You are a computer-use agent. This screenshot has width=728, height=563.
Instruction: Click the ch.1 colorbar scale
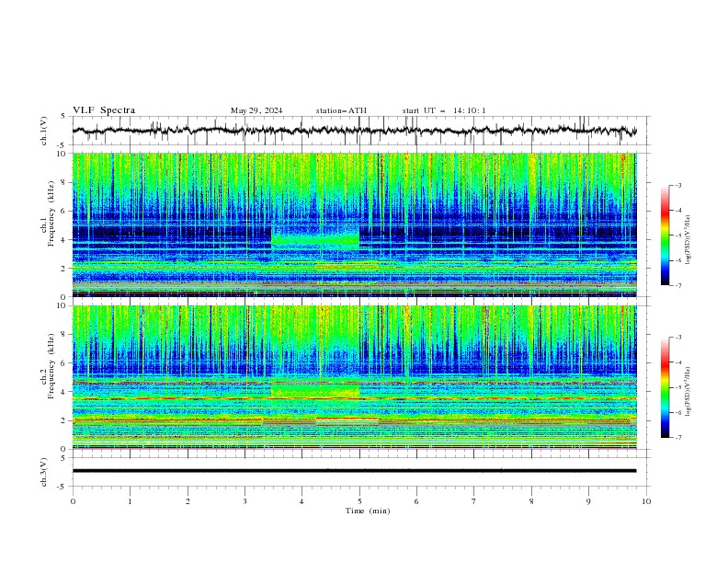pyautogui.click(x=665, y=235)
